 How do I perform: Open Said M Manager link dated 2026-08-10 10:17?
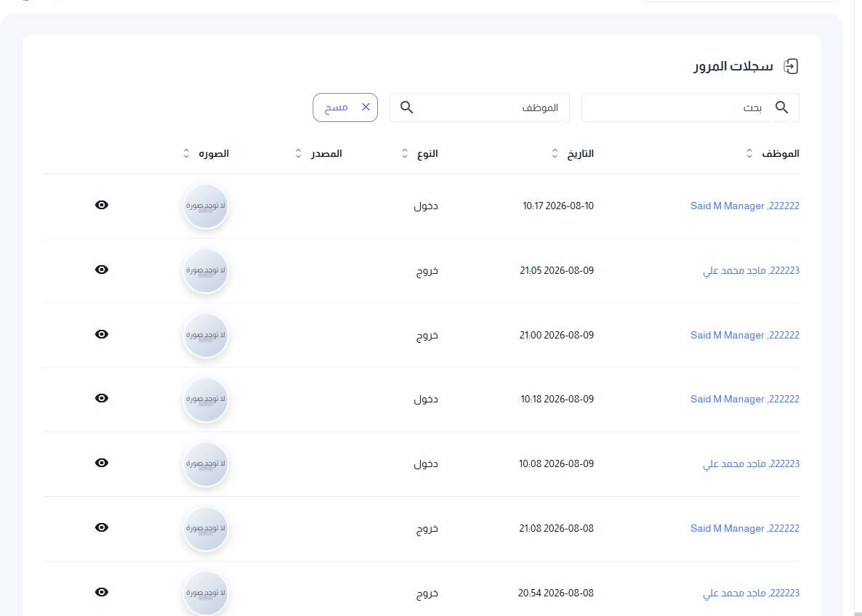click(745, 206)
